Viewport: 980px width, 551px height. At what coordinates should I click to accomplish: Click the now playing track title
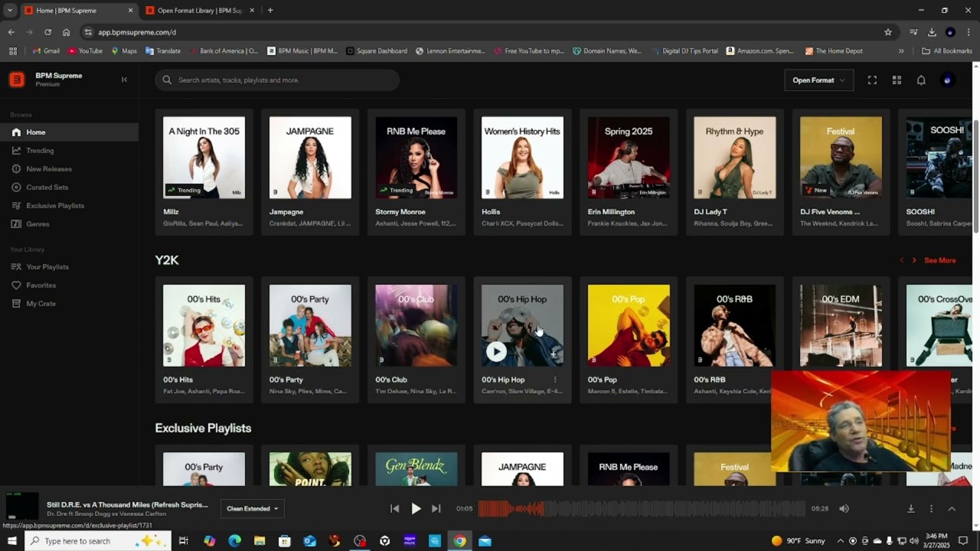pos(127,504)
